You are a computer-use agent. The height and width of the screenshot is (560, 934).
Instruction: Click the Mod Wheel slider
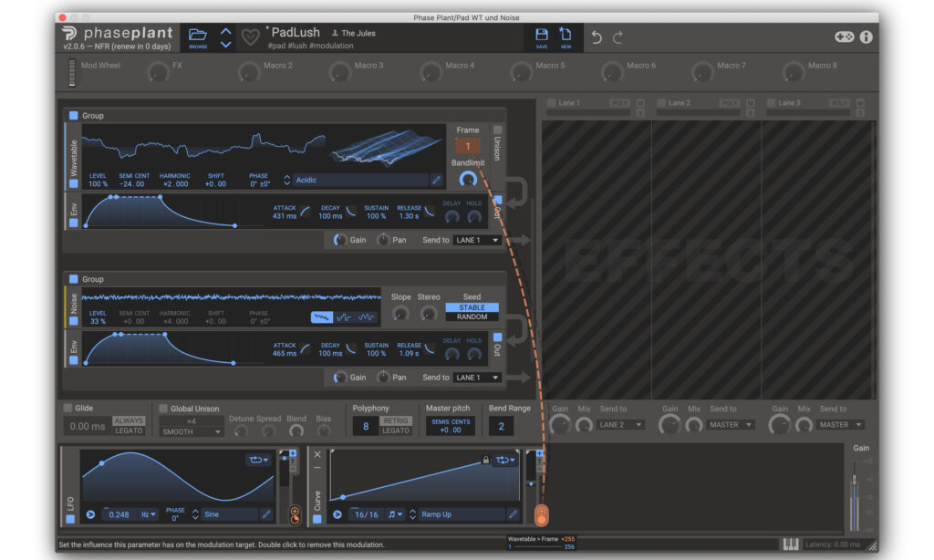pos(72,73)
